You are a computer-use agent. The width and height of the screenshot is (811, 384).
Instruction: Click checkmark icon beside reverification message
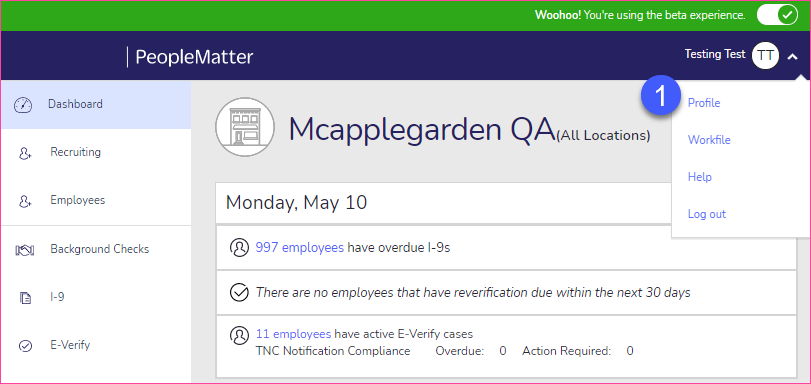coord(238,292)
